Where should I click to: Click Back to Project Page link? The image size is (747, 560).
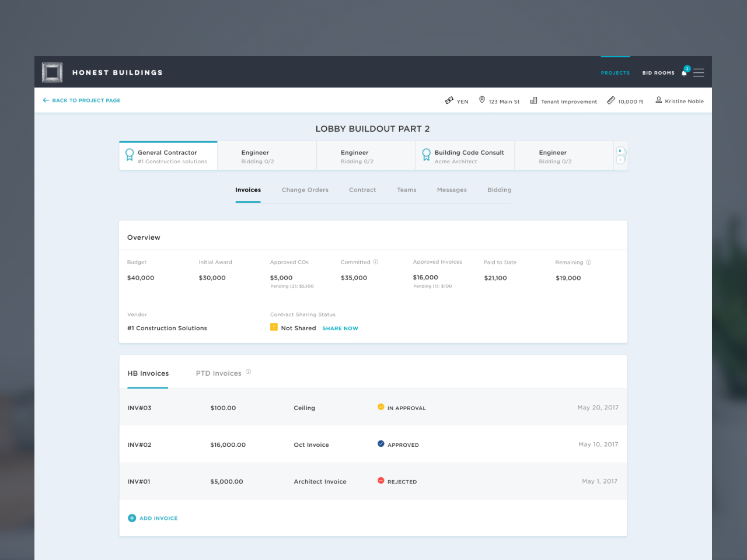pyautogui.click(x=82, y=100)
